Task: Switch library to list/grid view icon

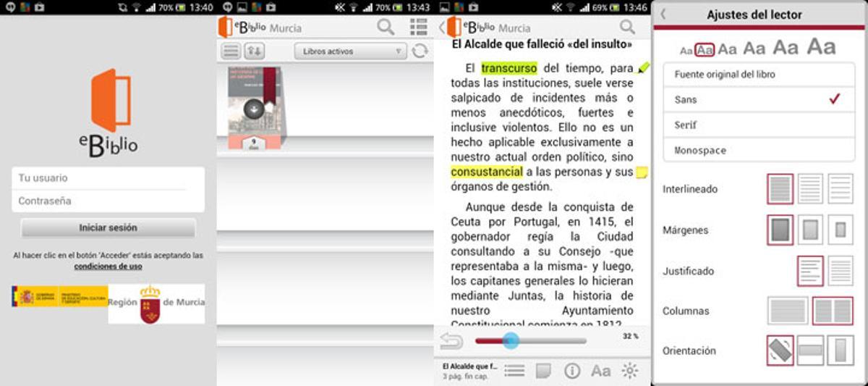Action: [x=418, y=28]
